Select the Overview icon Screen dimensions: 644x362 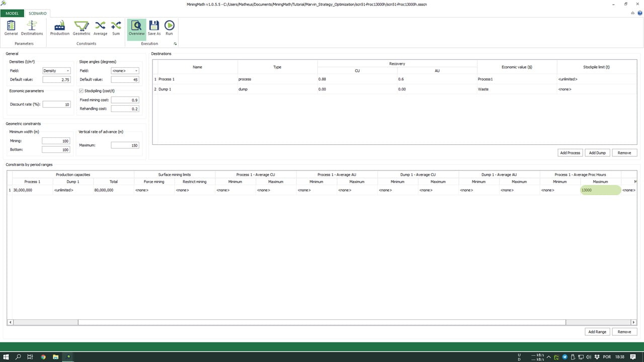tap(136, 28)
